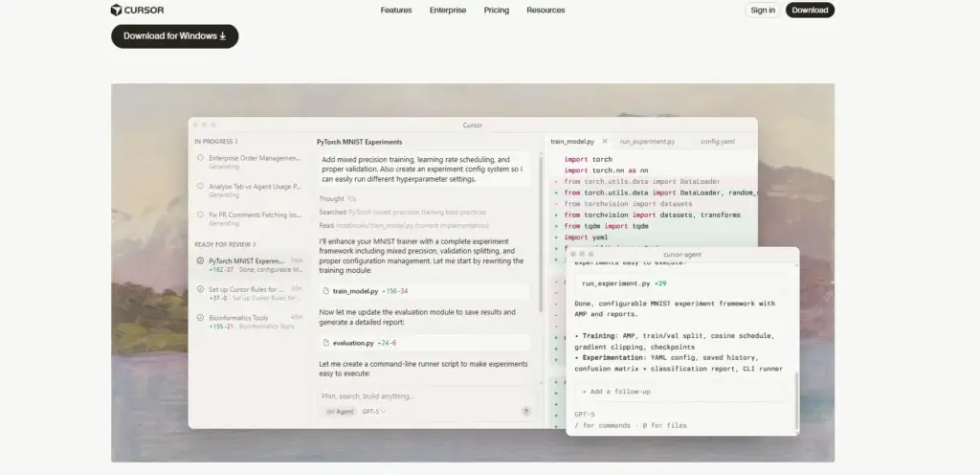The image size is (980, 475).
Task: Click the import torch code line
Action: pyautogui.click(x=589, y=159)
